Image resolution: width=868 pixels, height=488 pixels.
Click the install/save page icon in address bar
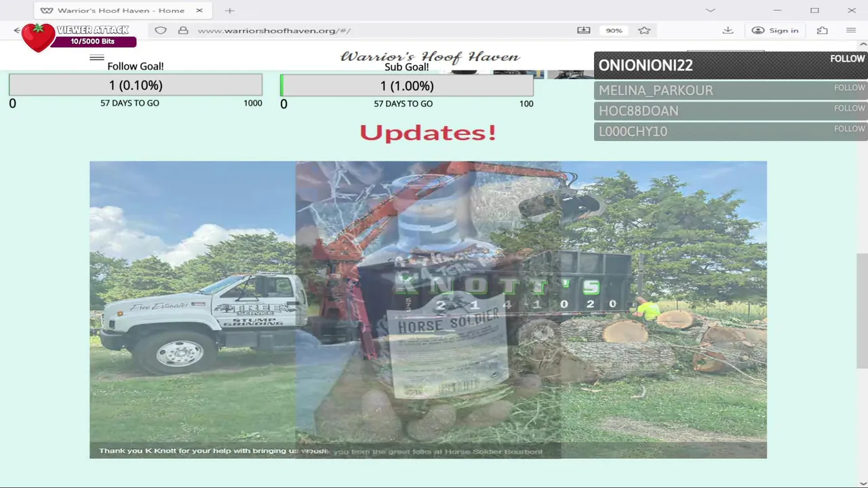tap(584, 30)
